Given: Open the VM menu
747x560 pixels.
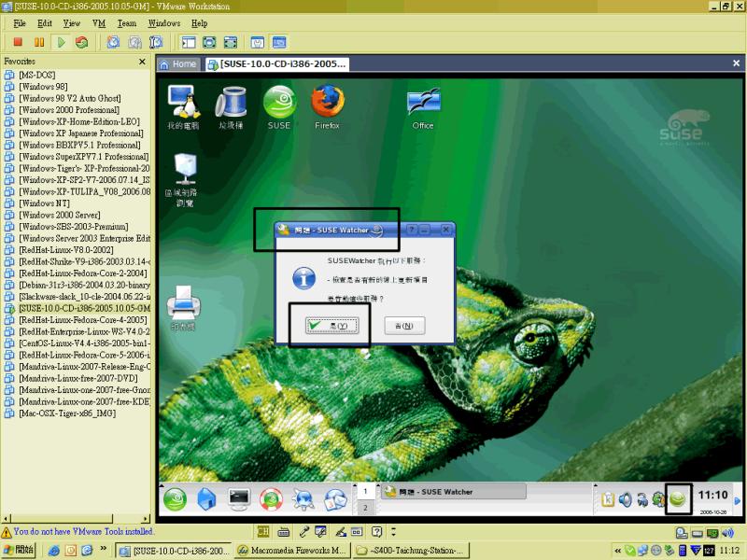Looking at the screenshot, I should point(99,23).
